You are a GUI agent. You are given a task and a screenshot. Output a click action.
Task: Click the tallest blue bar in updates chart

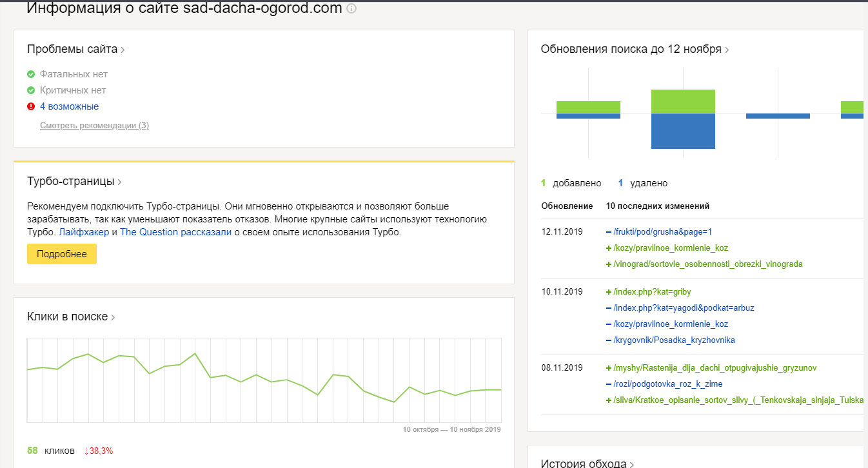[683, 132]
